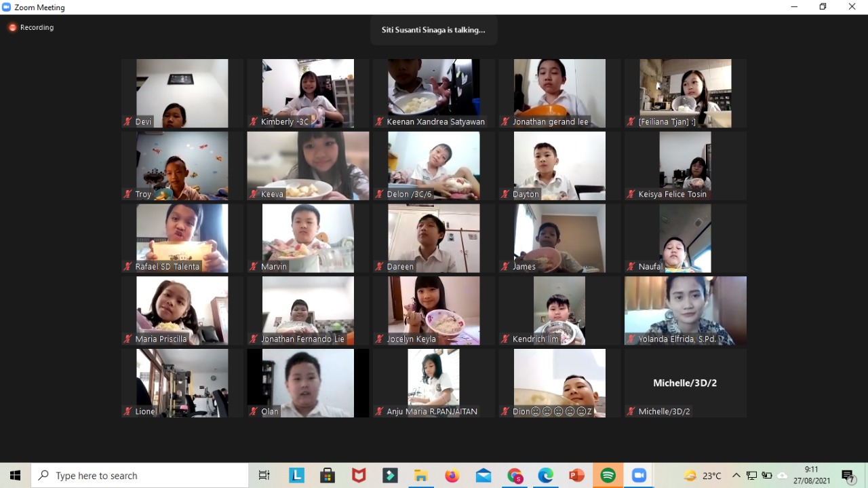Click the battery status tray icon

767,476
